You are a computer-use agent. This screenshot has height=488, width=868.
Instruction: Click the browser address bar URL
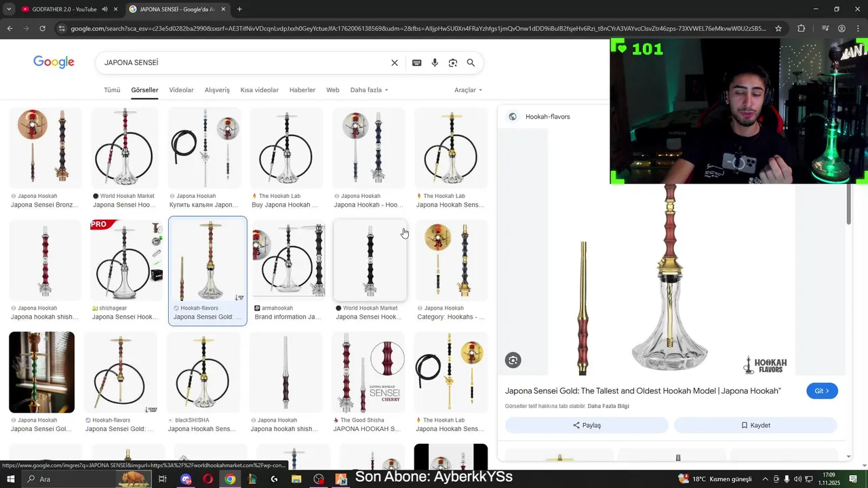[x=418, y=28]
